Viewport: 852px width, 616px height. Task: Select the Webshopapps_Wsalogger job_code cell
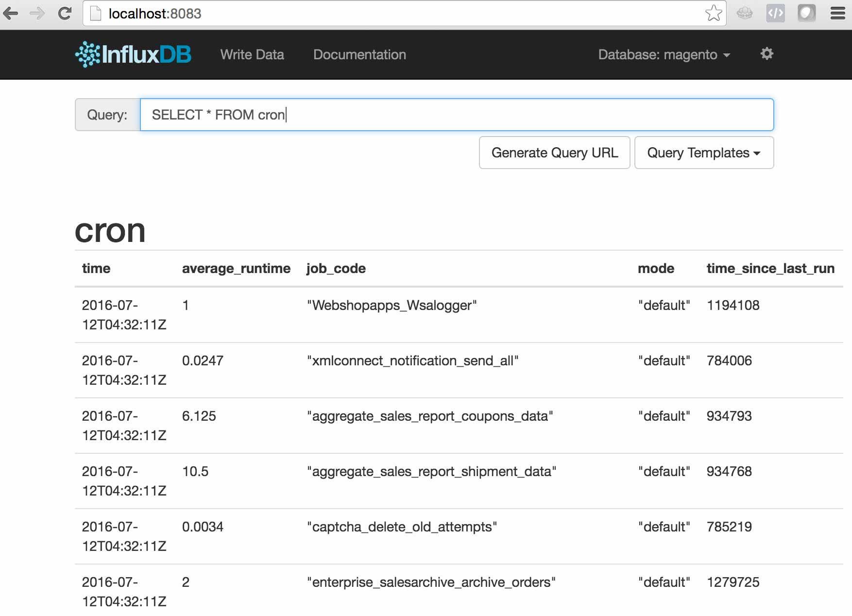pyautogui.click(x=392, y=305)
